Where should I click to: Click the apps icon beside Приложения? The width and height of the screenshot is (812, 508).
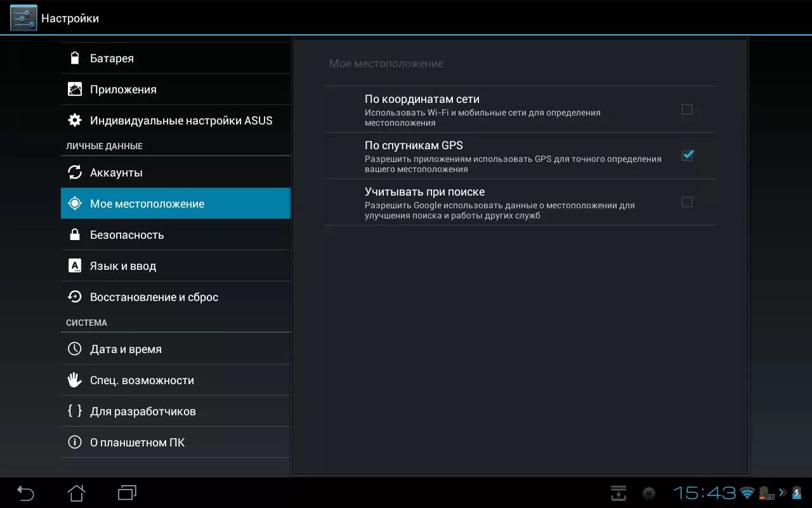(x=75, y=90)
